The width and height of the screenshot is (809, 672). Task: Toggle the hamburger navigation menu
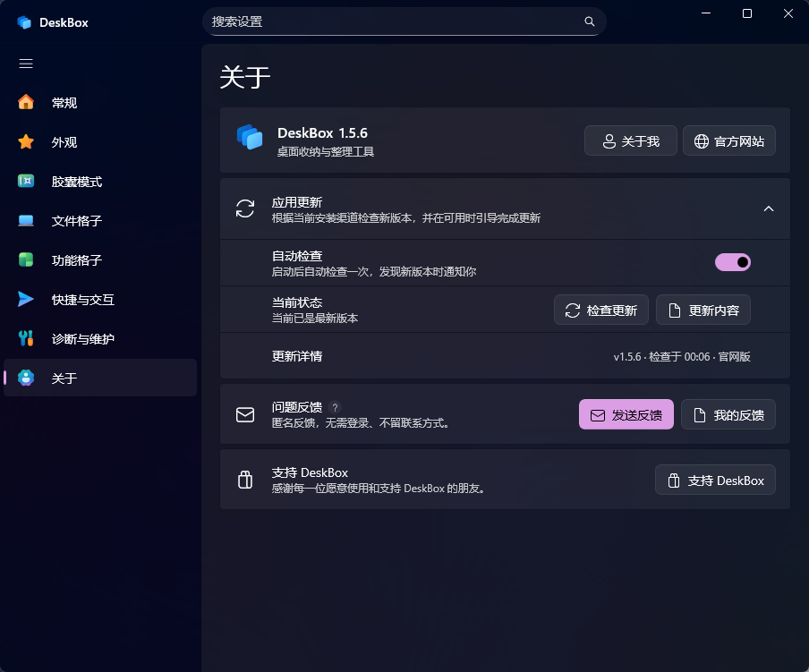[x=26, y=64]
